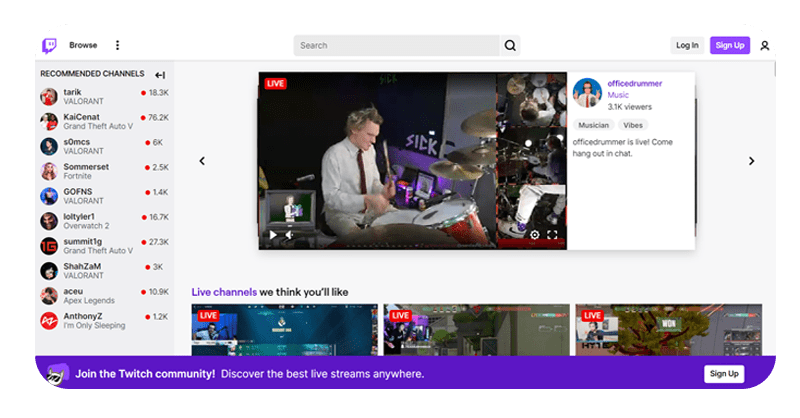Click the KaiCenat channel name
Viewport: 800px width, 418px height.
[x=81, y=117]
